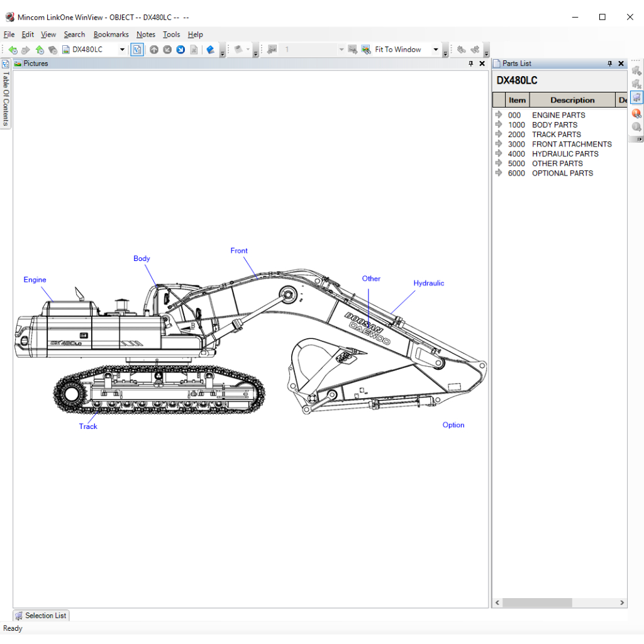Pin the Parts List panel
644x644 pixels.
609,63
